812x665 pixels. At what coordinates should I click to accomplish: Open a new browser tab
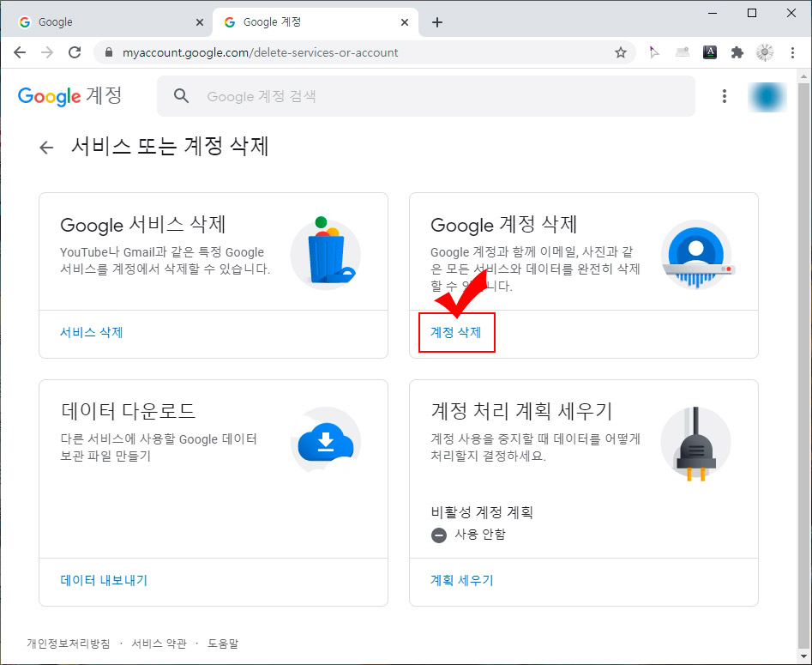pyautogui.click(x=437, y=22)
